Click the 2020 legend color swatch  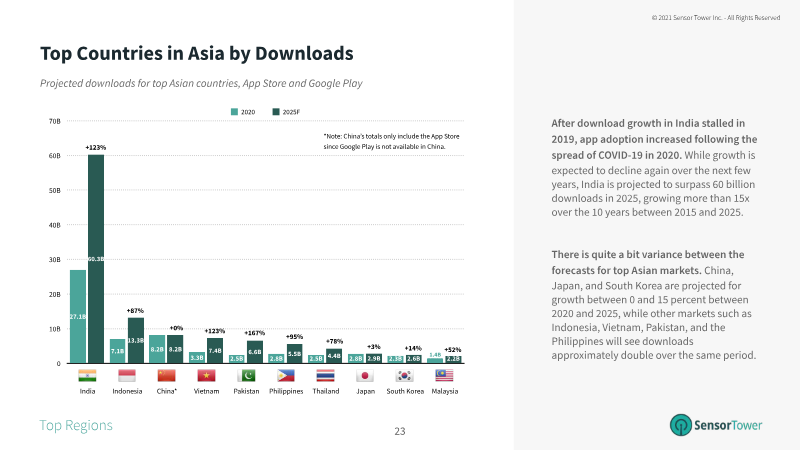234,112
